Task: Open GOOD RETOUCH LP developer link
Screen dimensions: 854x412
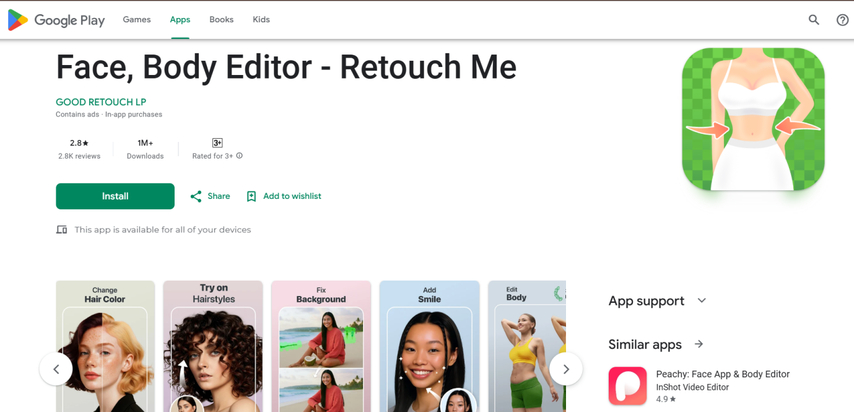Action: coord(101,102)
